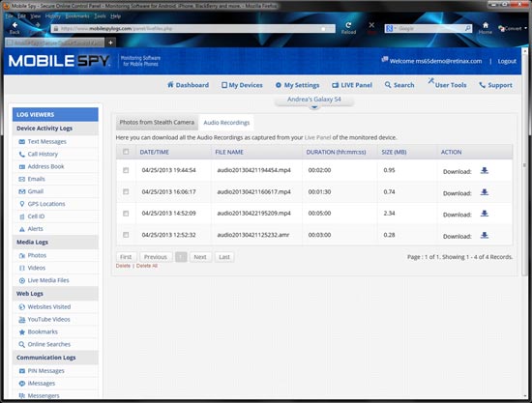This screenshot has height=403, width=532.
Task: Open My Devices in top navigation
Action: pos(242,85)
